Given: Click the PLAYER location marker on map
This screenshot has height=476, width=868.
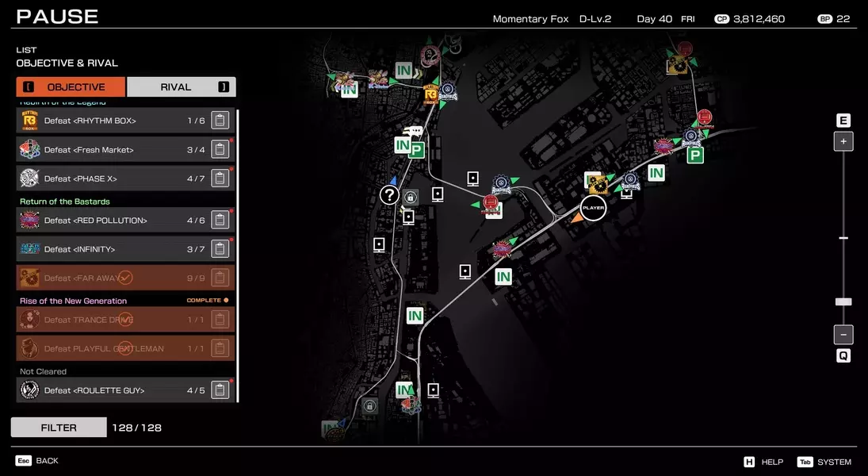Looking at the screenshot, I should pyautogui.click(x=593, y=208).
